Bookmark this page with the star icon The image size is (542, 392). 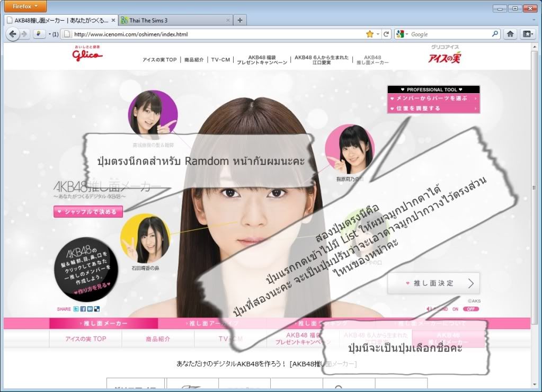click(x=369, y=34)
